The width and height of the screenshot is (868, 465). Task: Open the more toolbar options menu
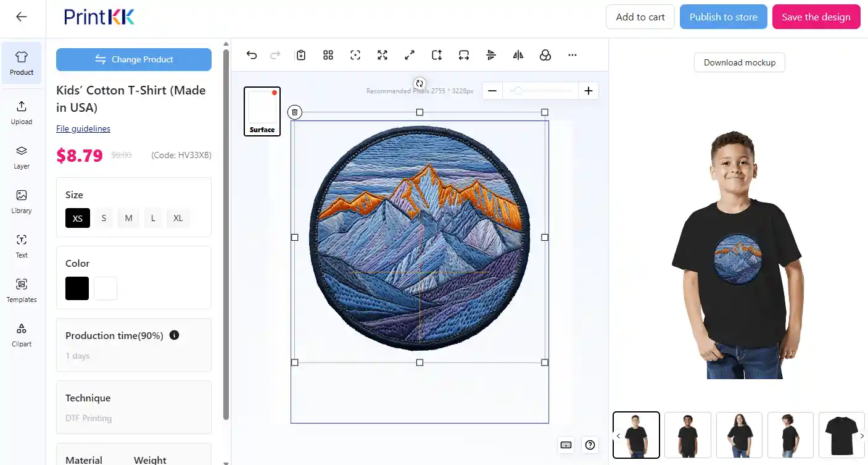coord(572,55)
